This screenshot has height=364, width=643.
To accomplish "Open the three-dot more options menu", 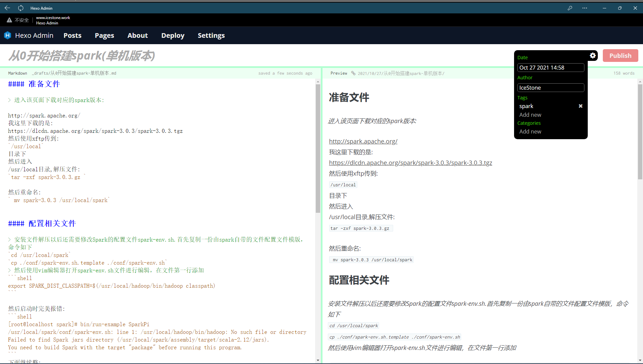I will (x=585, y=8).
